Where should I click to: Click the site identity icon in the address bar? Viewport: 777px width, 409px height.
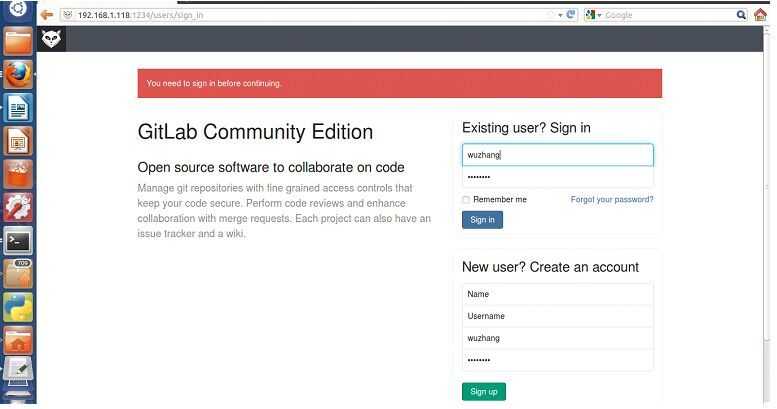point(68,15)
